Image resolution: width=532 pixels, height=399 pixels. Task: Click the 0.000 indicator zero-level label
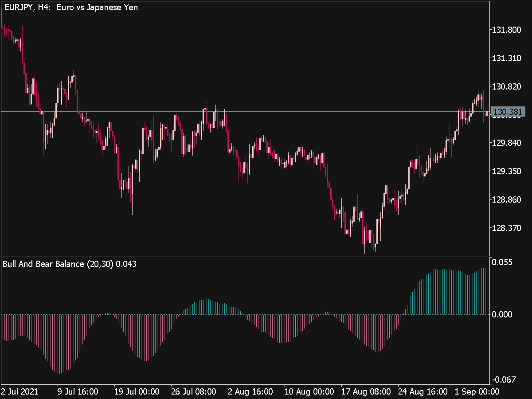[503, 315]
